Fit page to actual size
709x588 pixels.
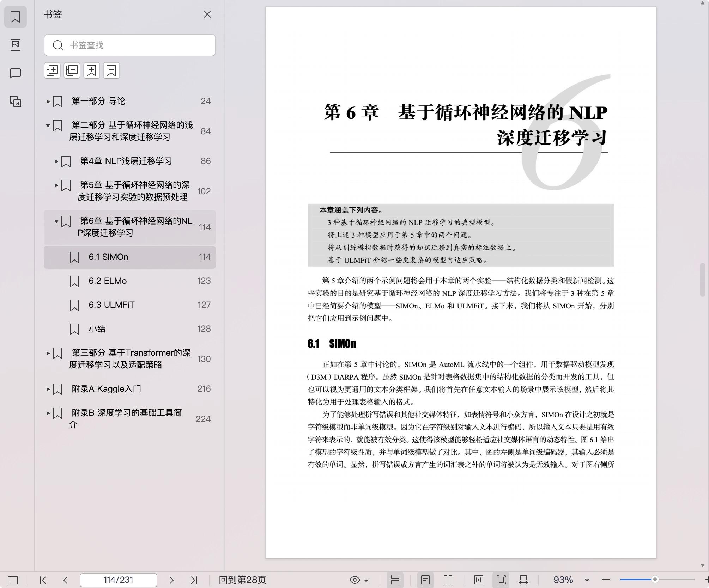click(479, 580)
